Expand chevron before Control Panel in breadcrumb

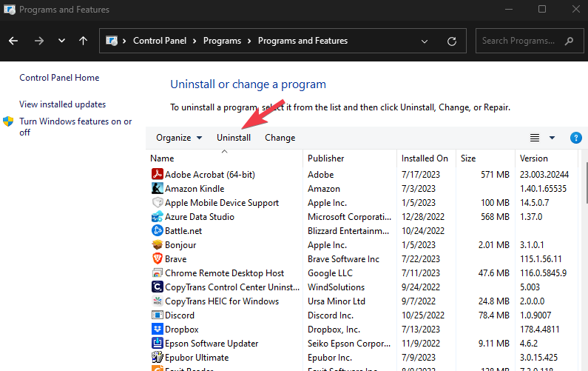click(x=124, y=41)
